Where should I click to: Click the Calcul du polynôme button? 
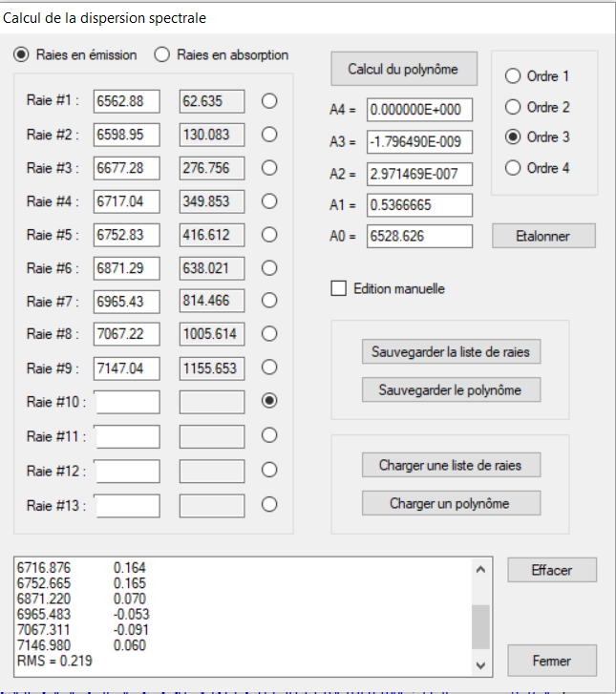pos(402,69)
